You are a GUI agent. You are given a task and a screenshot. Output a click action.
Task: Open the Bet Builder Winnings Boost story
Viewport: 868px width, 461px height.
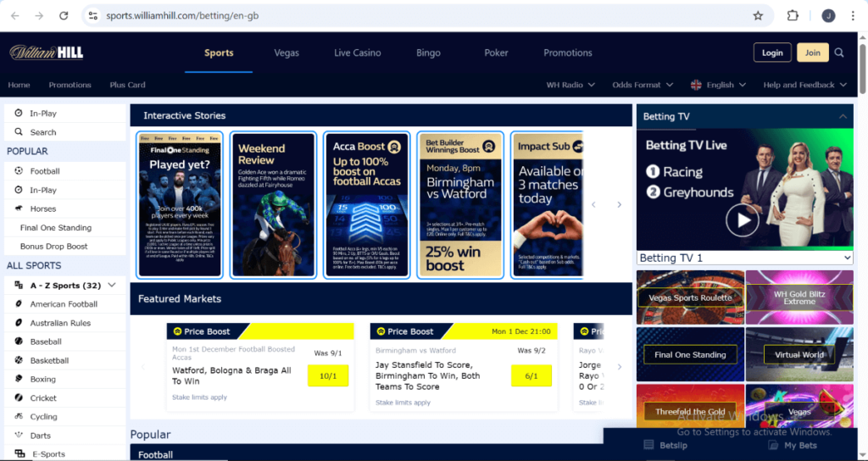460,205
